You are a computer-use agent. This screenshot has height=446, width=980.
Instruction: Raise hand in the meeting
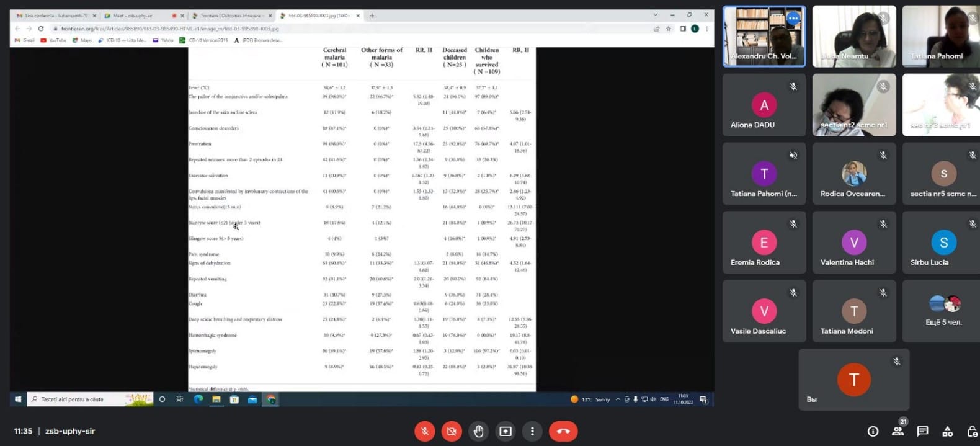[x=478, y=431]
